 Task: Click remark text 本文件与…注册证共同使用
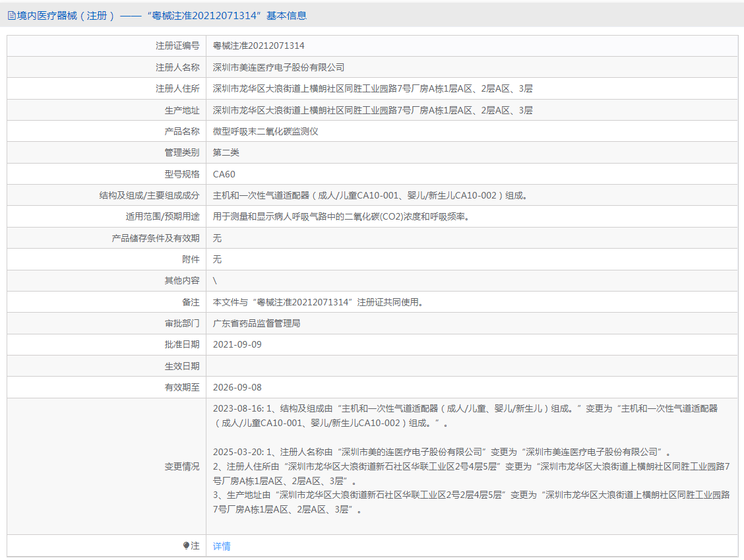pyautogui.click(x=318, y=302)
